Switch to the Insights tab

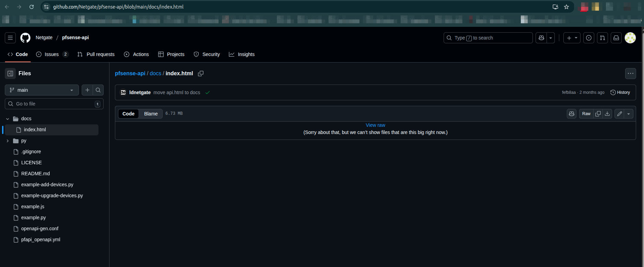coord(242,54)
